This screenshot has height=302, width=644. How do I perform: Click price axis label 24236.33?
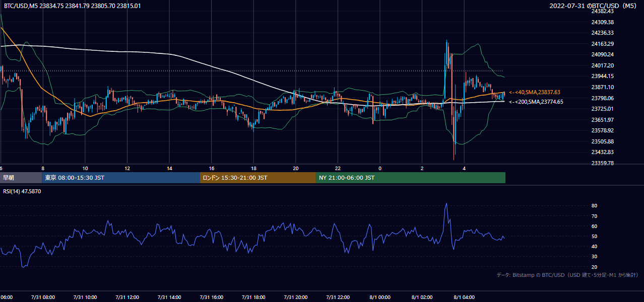tap(603, 33)
